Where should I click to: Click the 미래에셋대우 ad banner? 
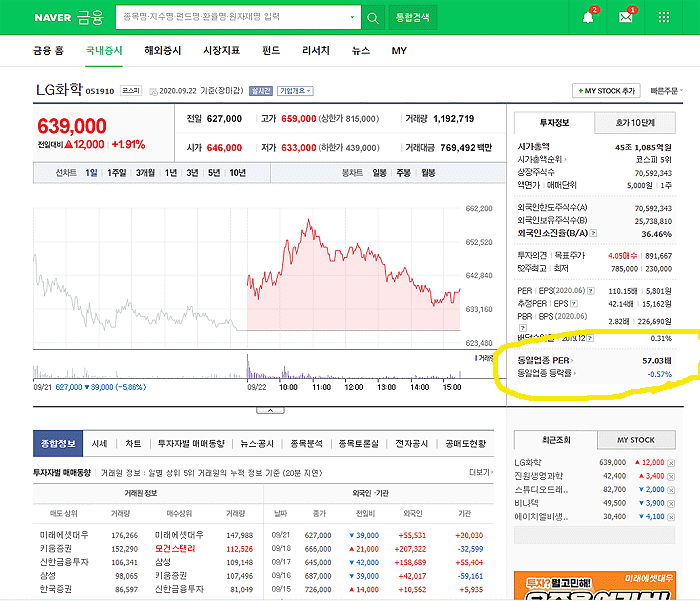[595, 586]
